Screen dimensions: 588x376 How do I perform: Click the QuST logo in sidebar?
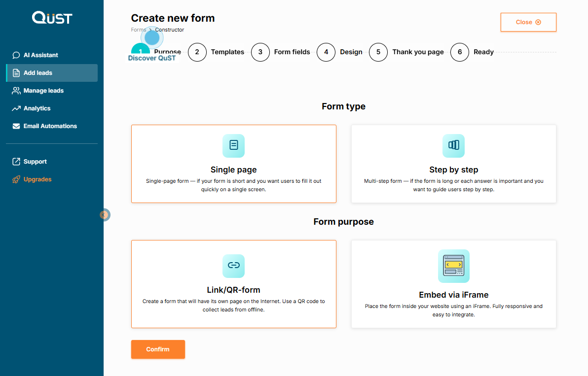point(52,18)
